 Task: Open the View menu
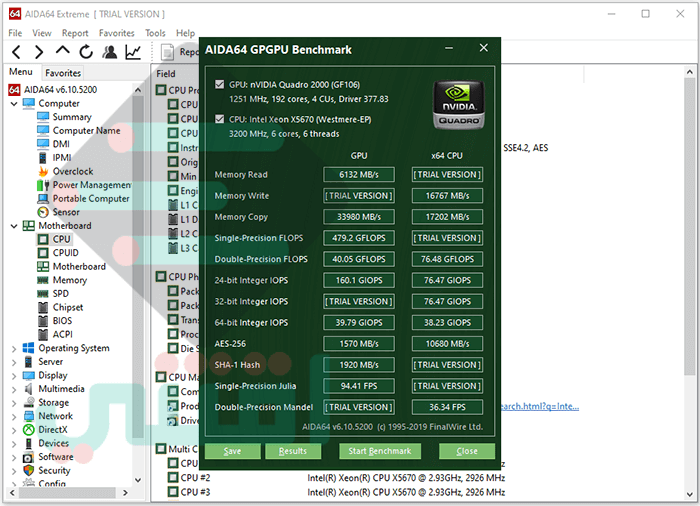[x=42, y=33]
